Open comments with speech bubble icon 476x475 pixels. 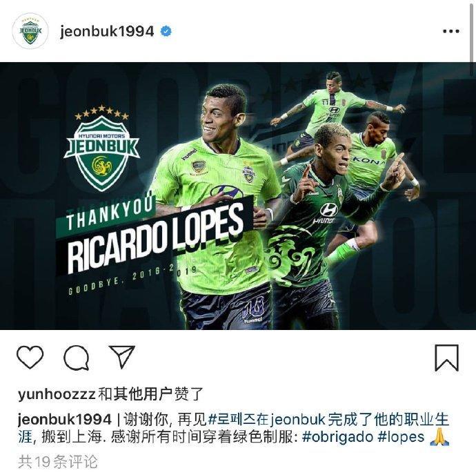pos(76,358)
